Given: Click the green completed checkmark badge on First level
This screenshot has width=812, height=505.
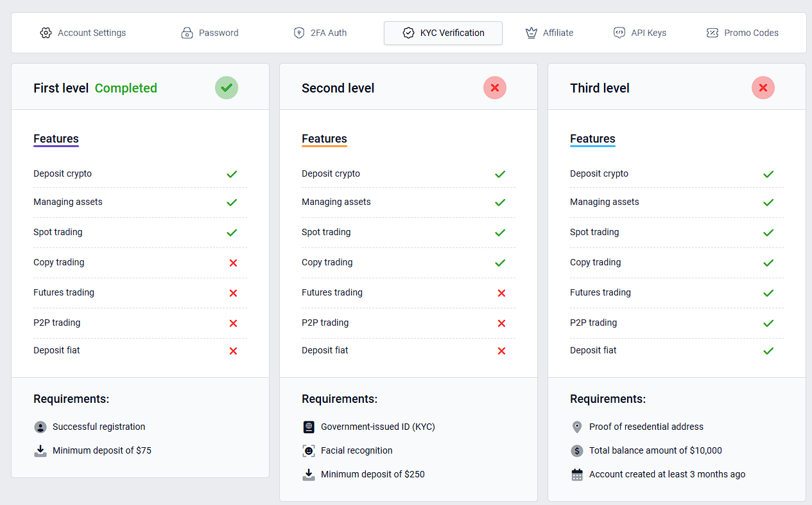Looking at the screenshot, I should [227, 88].
